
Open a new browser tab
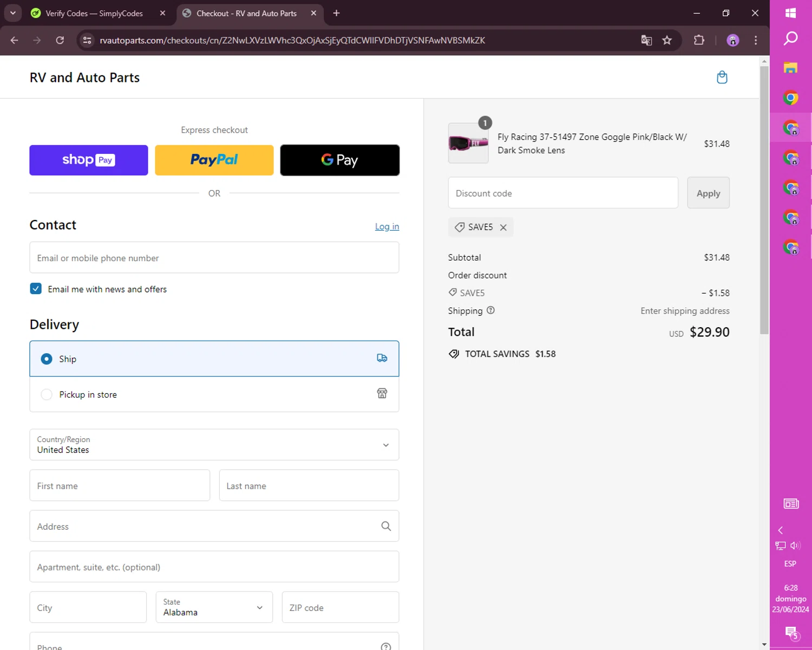[336, 13]
